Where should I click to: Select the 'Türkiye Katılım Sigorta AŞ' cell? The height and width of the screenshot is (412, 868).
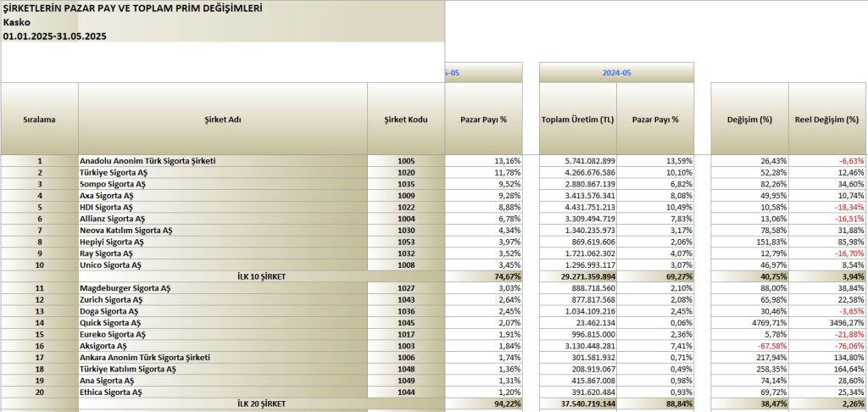coord(223,370)
